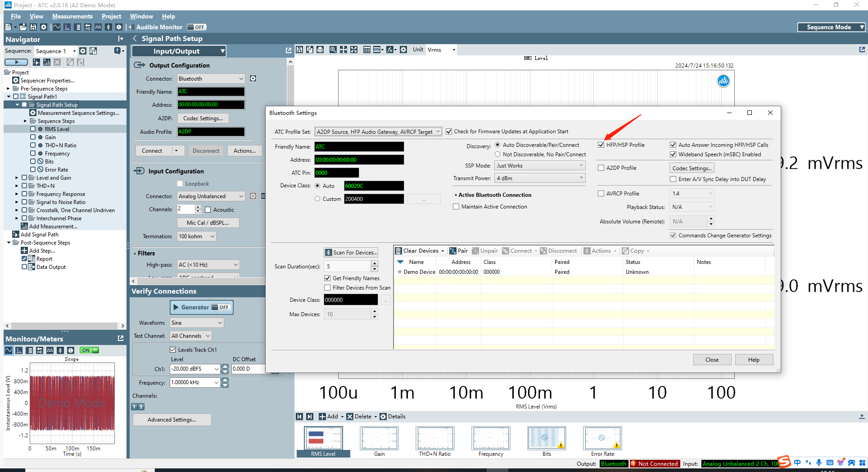Open the Waveform Sine dropdown
868x472 pixels.
(x=197, y=322)
